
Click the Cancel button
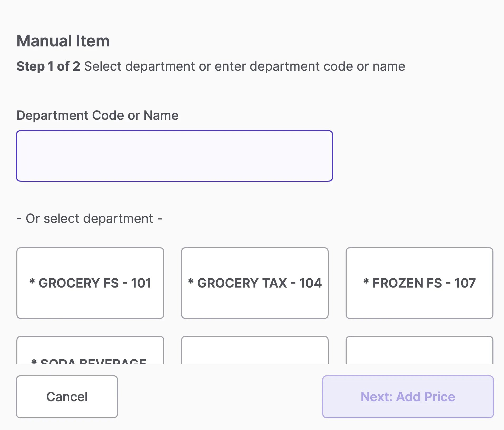coord(67,397)
